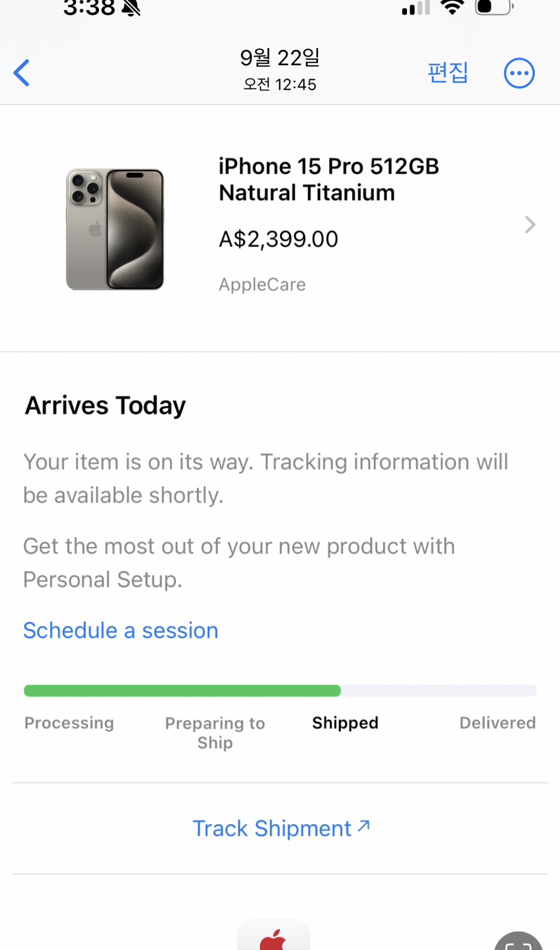The width and height of the screenshot is (560, 950).
Task: Tap the silent mode bell icon
Action: point(131,8)
